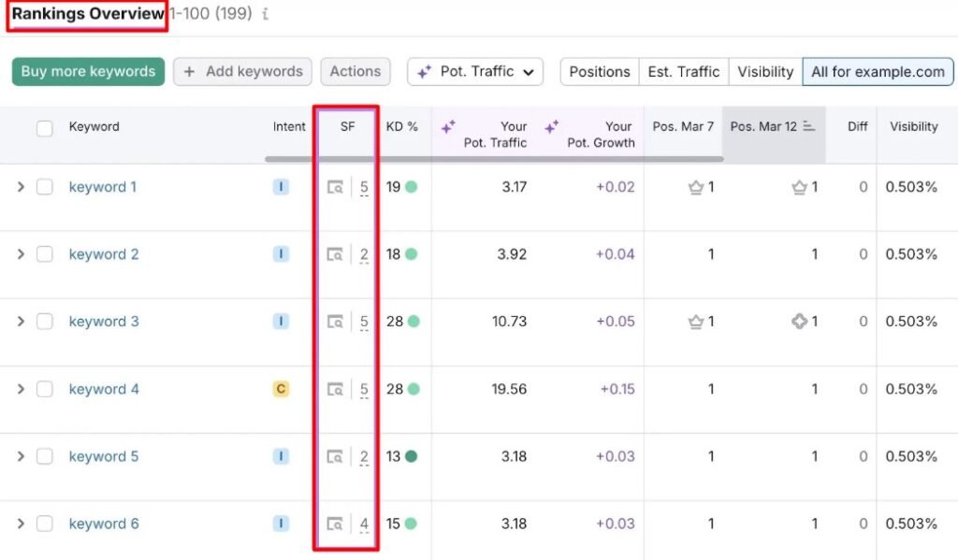
Task: Check the box for keyword 5
Action: tap(45, 456)
